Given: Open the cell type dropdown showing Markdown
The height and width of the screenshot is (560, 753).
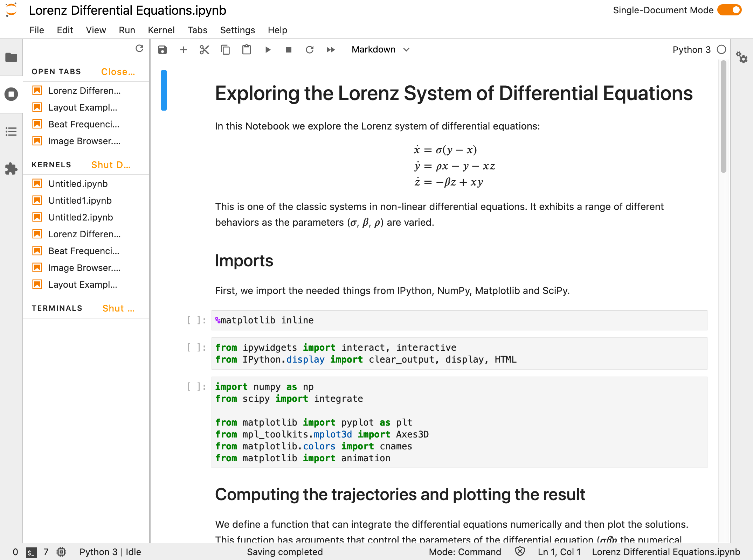Looking at the screenshot, I should (379, 49).
